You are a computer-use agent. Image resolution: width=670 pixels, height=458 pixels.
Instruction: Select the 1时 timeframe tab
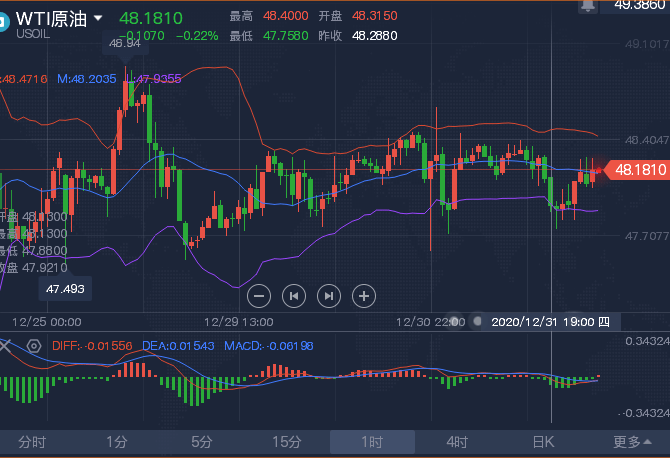(372, 442)
